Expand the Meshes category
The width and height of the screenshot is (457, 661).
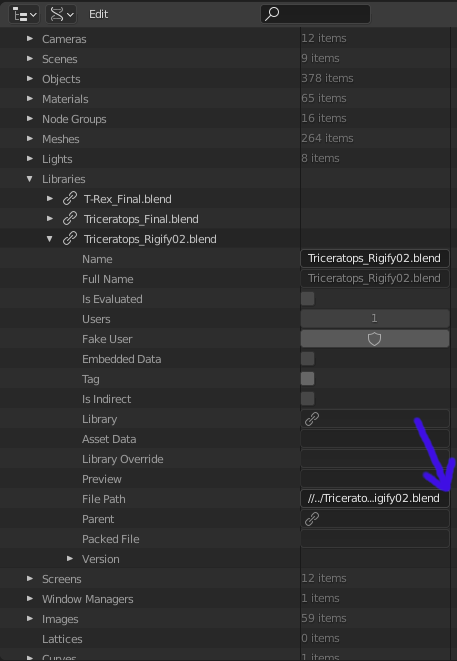[x=30, y=139]
